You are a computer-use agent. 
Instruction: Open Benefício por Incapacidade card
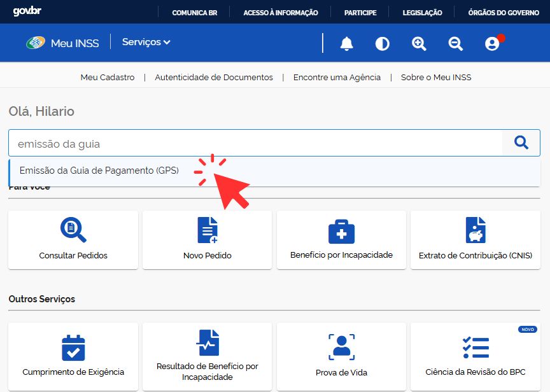click(341, 240)
